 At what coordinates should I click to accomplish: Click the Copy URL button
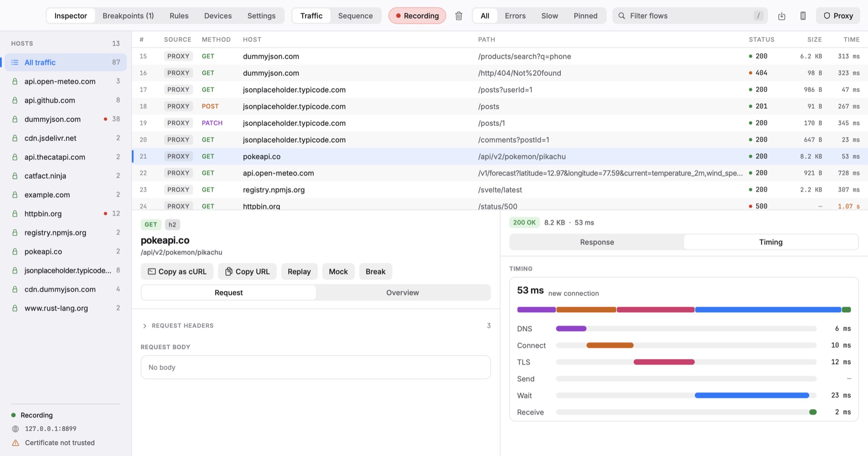pyautogui.click(x=247, y=272)
